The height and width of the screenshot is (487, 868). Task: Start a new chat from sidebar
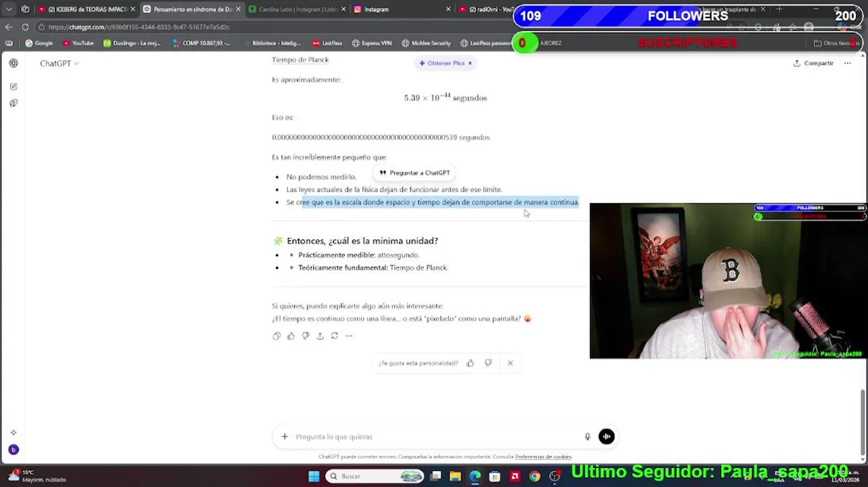click(14, 87)
